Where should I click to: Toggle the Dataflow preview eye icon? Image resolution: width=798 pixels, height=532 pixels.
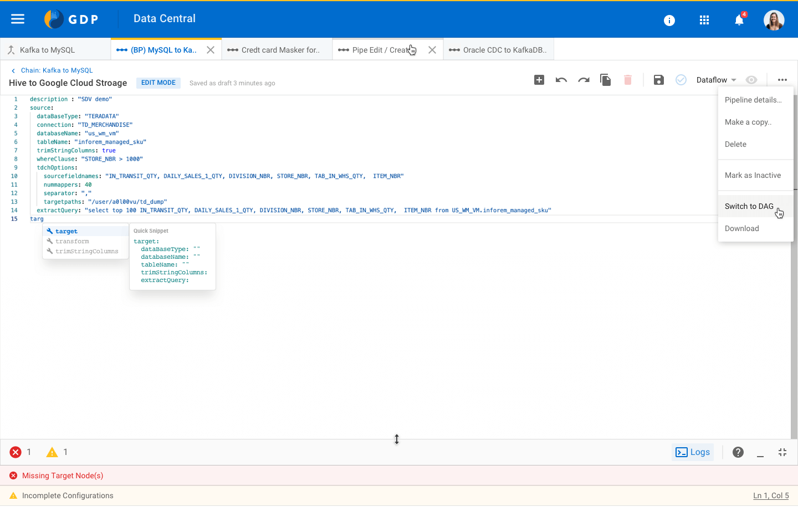pyautogui.click(x=751, y=80)
